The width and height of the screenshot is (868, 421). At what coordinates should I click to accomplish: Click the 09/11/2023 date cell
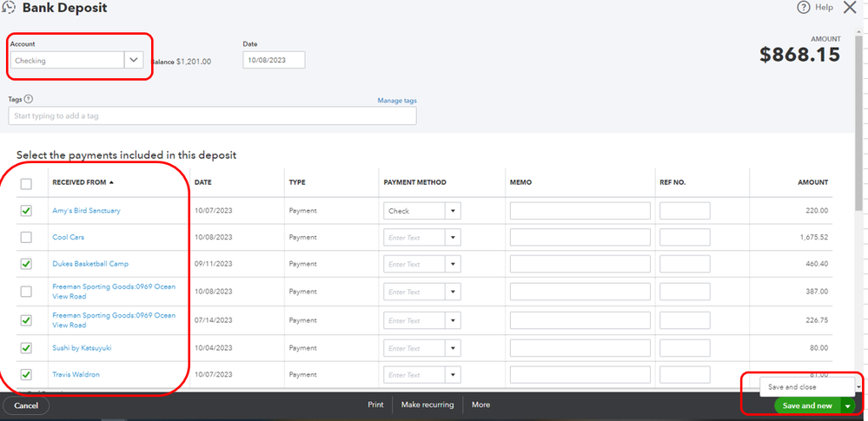[x=214, y=264]
